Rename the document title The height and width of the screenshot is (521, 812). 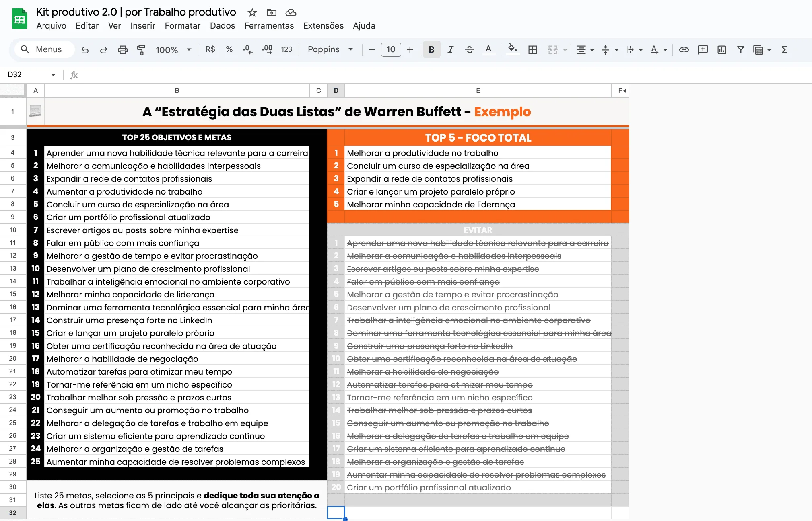click(x=136, y=12)
